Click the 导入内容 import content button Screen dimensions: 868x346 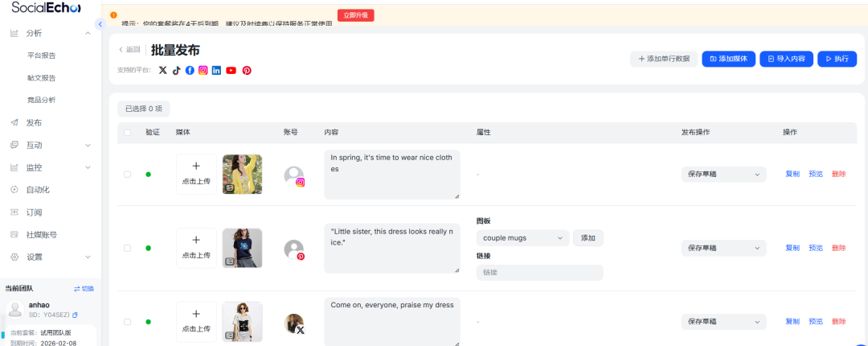(786, 59)
